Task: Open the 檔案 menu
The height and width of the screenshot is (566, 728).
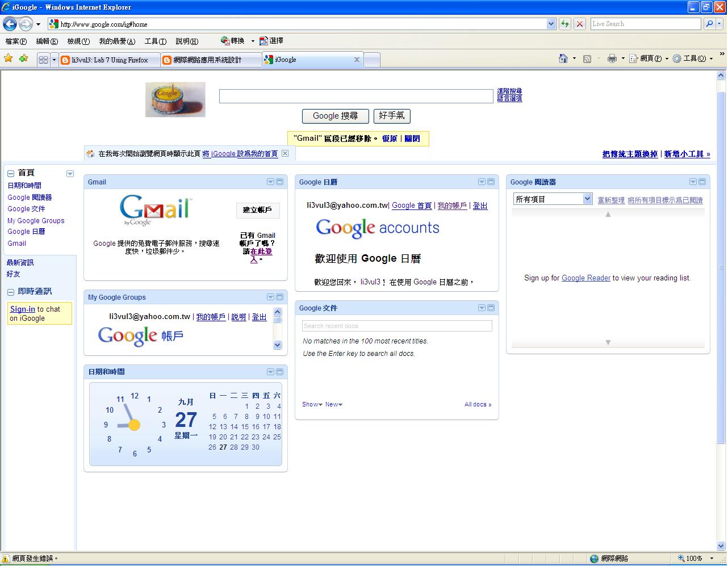Action: point(16,41)
